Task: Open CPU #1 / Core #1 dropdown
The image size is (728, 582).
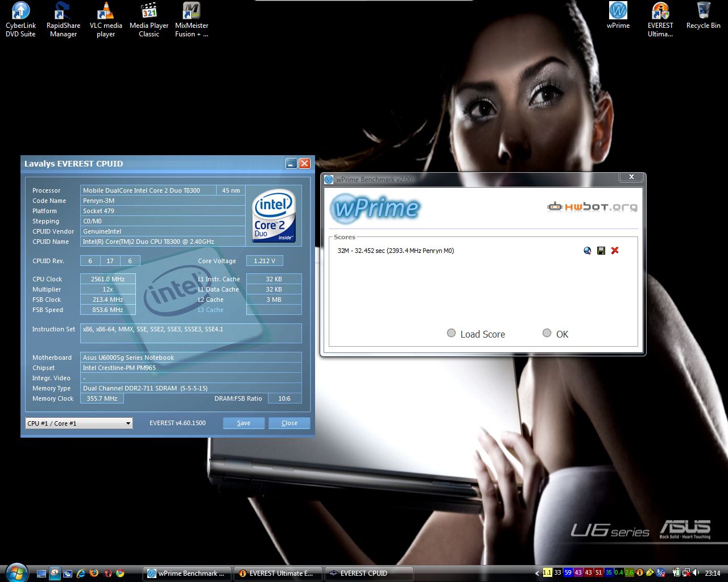Action: tap(79, 423)
